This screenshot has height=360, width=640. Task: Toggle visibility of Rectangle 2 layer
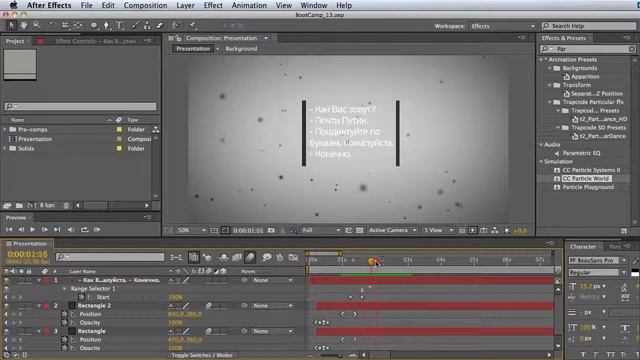(6, 306)
